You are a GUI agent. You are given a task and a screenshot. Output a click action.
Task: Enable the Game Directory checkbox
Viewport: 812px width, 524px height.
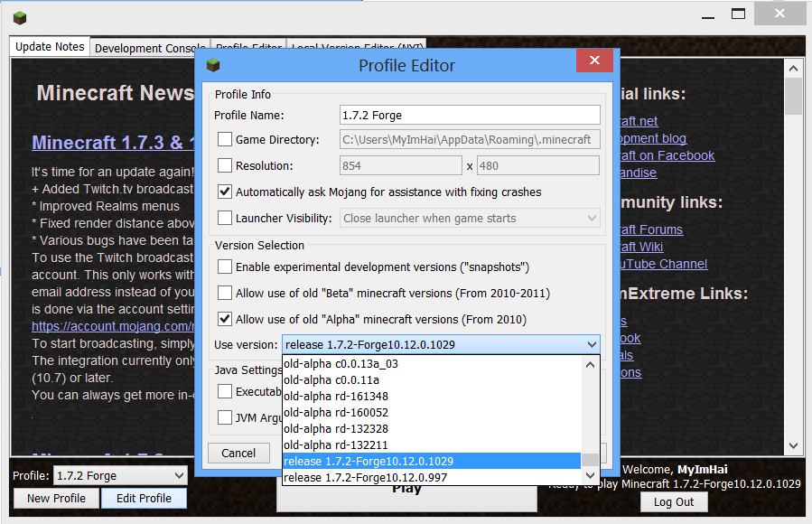(x=225, y=139)
